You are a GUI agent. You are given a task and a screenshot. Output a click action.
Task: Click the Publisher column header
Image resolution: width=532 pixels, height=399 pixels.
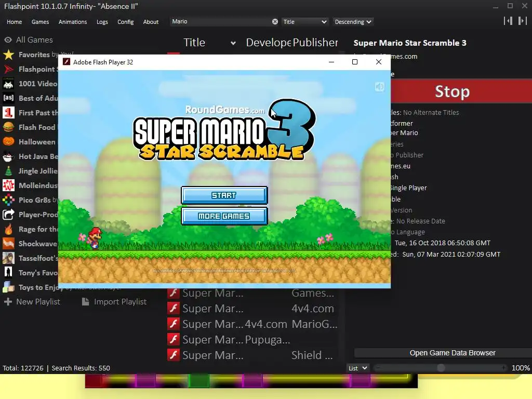[315, 43]
